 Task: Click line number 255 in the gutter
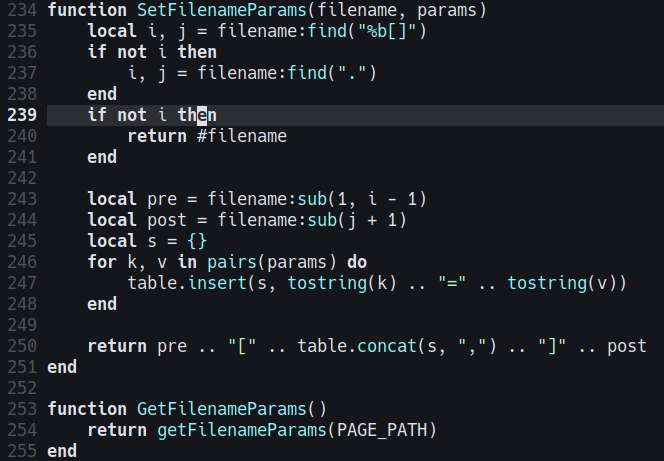(x=22, y=451)
